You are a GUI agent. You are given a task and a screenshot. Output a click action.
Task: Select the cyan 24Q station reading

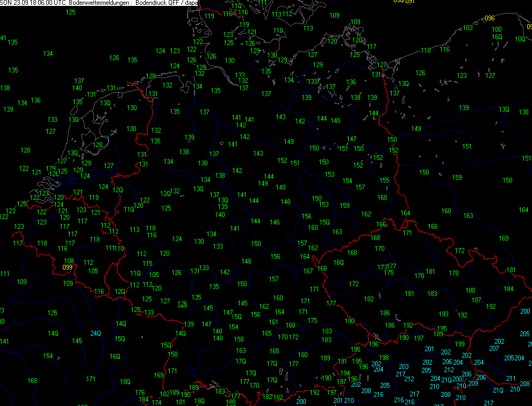click(x=95, y=333)
